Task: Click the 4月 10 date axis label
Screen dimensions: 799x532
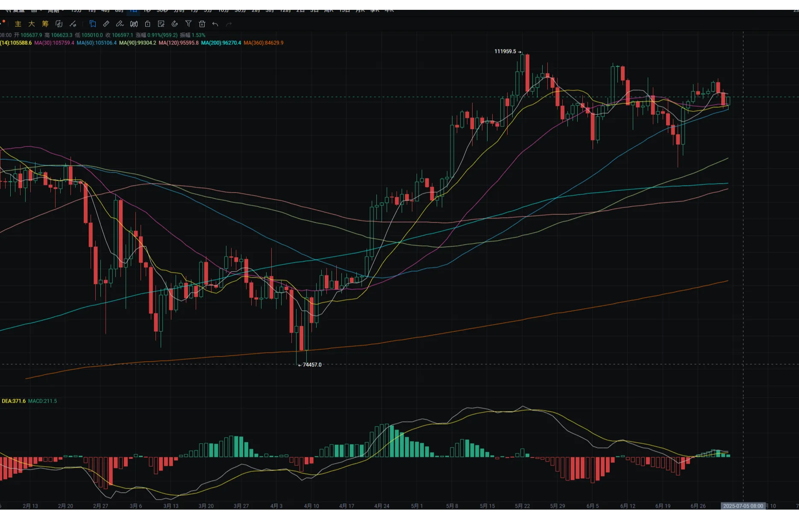Action: (x=311, y=506)
